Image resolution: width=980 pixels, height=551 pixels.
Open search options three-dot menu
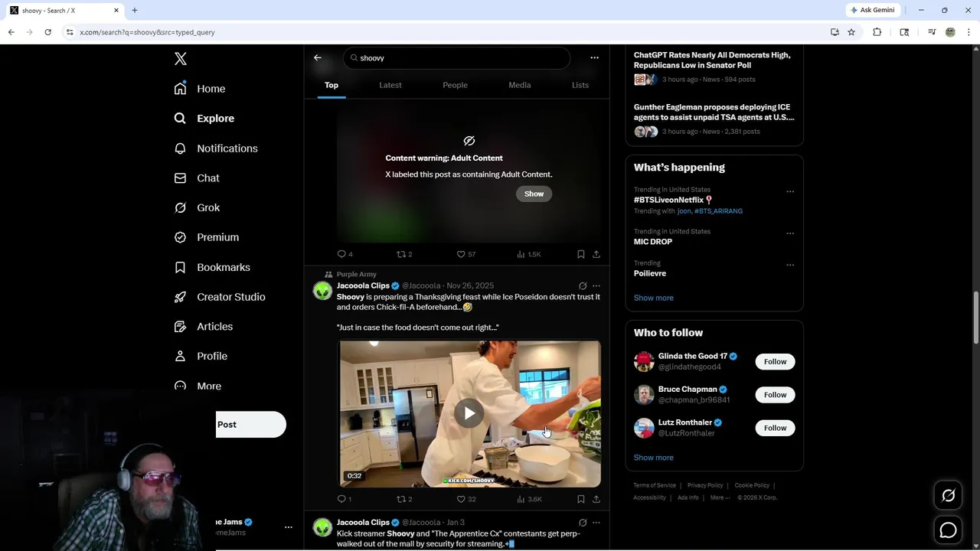point(594,57)
